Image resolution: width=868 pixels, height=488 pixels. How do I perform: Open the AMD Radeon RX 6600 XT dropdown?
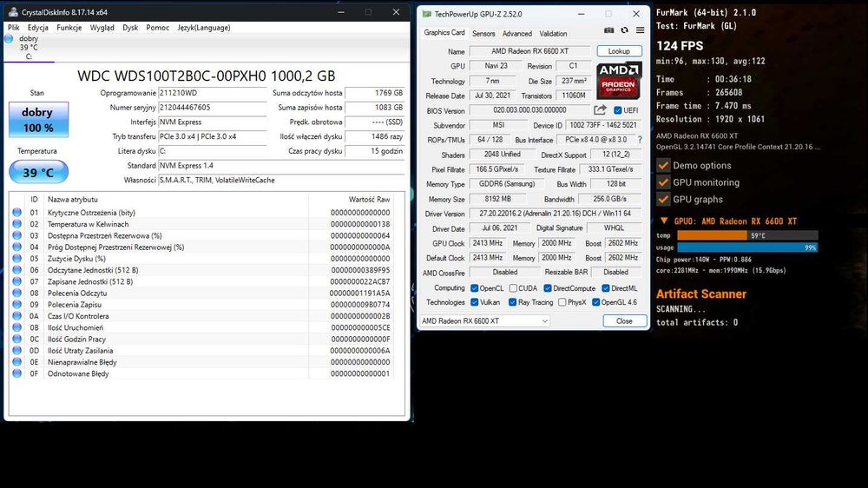484,320
